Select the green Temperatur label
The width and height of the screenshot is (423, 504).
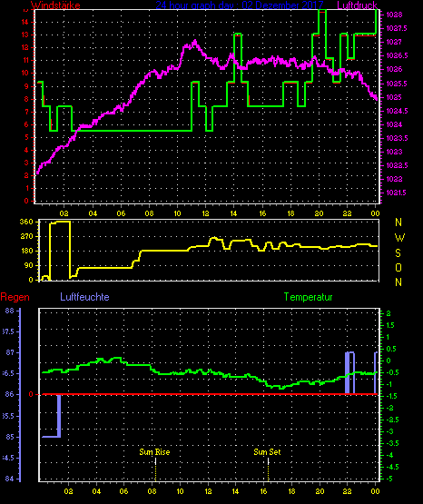(308, 297)
